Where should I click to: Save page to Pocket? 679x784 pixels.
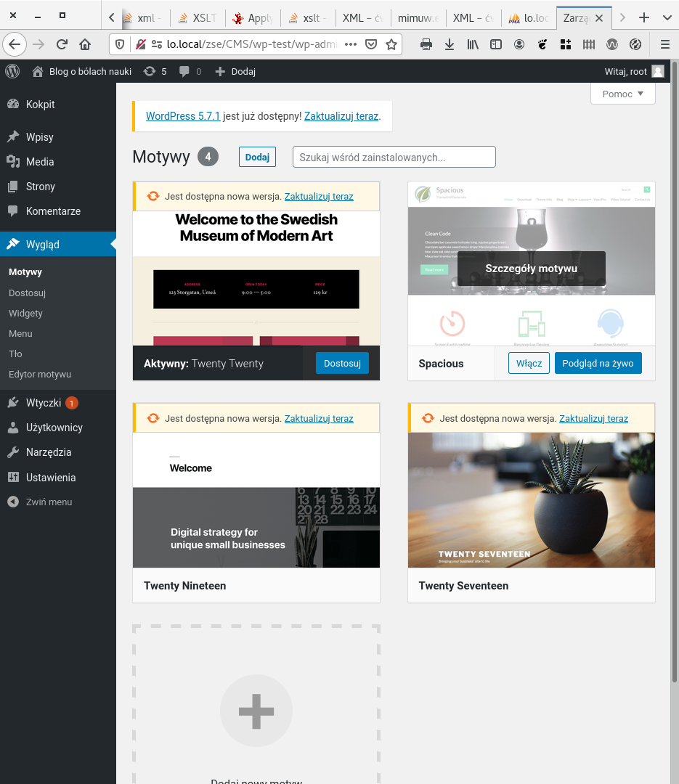[x=371, y=44]
